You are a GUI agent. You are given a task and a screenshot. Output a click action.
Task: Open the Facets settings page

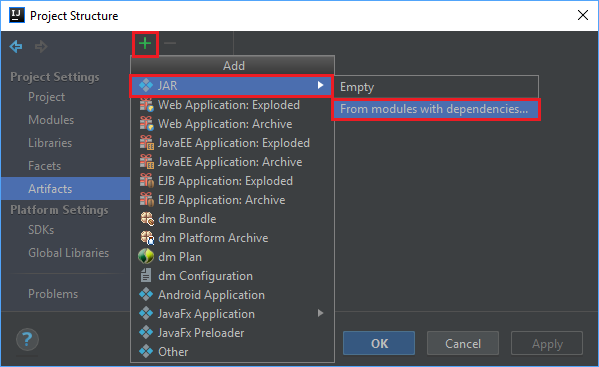point(44,166)
